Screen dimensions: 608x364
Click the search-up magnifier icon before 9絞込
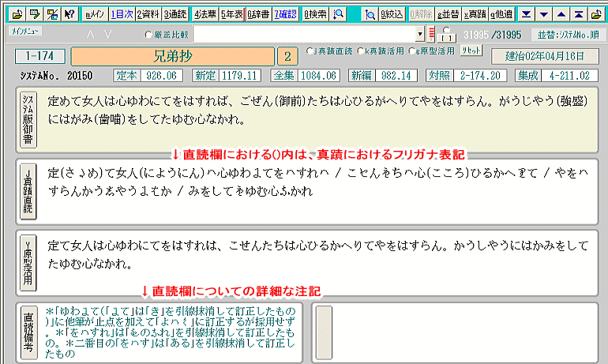coord(370,14)
